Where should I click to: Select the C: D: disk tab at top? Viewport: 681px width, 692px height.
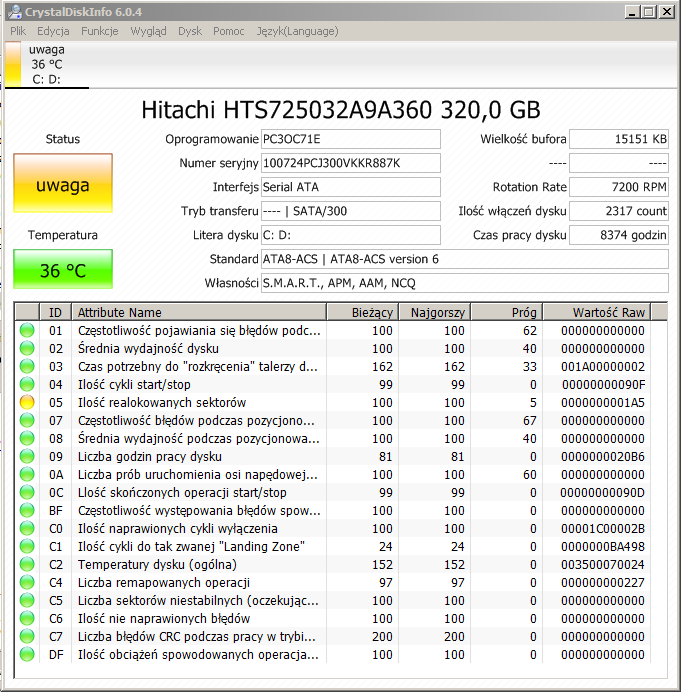coord(46,64)
